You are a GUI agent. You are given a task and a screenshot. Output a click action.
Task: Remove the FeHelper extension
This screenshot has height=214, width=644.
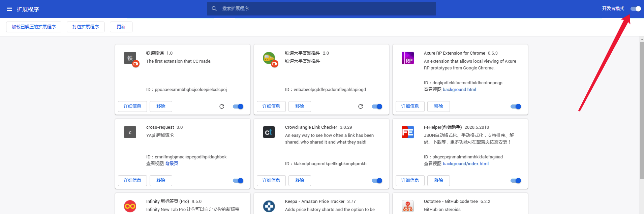pos(438,181)
